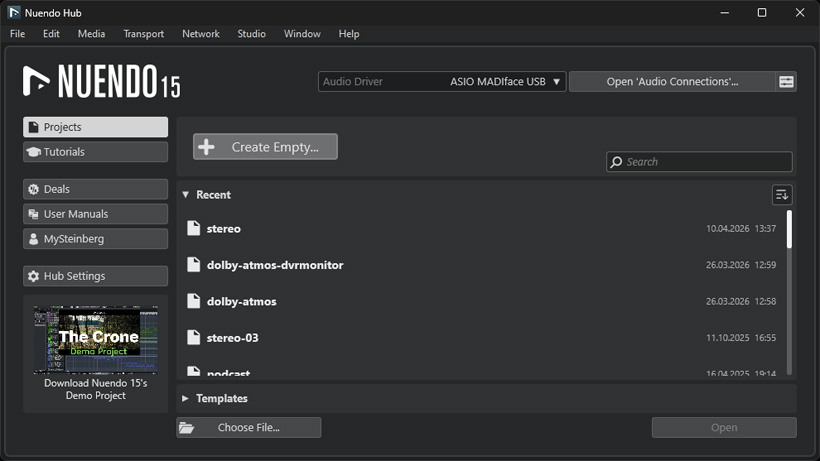Open the Studio menu
The width and height of the screenshot is (820, 461).
252,34
